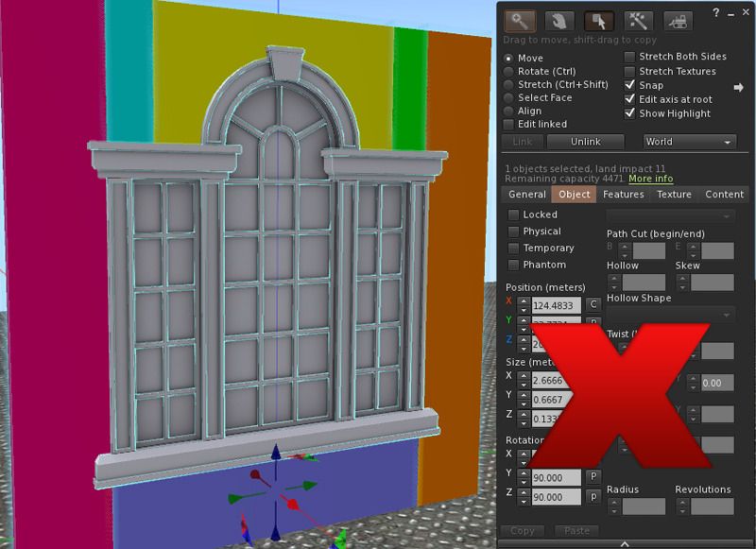The height and width of the screenshot is (549, 756).
Task: Switch to the Content tab
Action: [x=724, y=195]
